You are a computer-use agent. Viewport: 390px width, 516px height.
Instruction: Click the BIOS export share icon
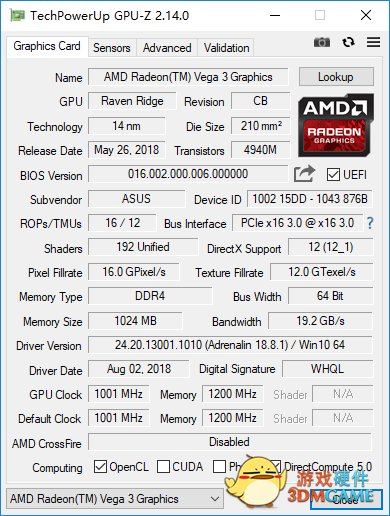pyautogui.click(x=304, y=173)
